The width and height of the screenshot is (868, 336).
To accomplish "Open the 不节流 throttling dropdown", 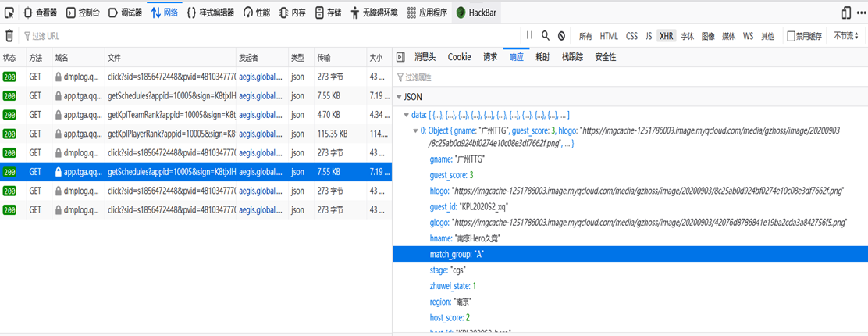I will click(x=846, y=36).
